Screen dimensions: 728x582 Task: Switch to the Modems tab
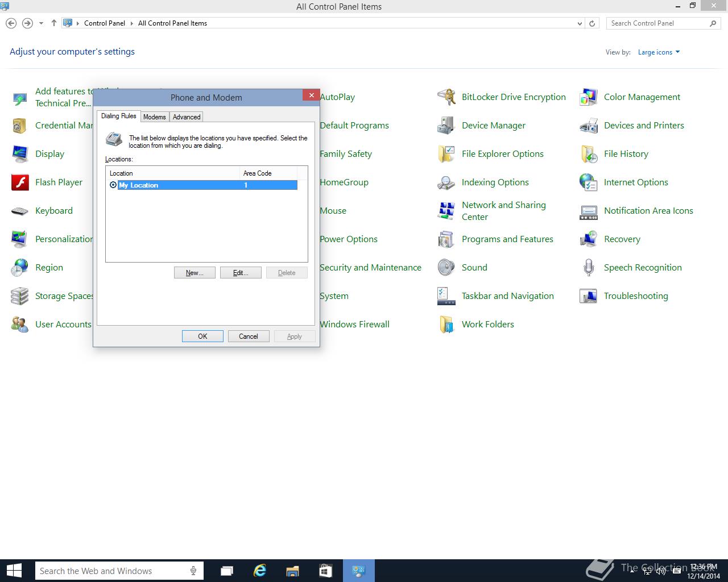pyautogui.click(x=155, y=117)
